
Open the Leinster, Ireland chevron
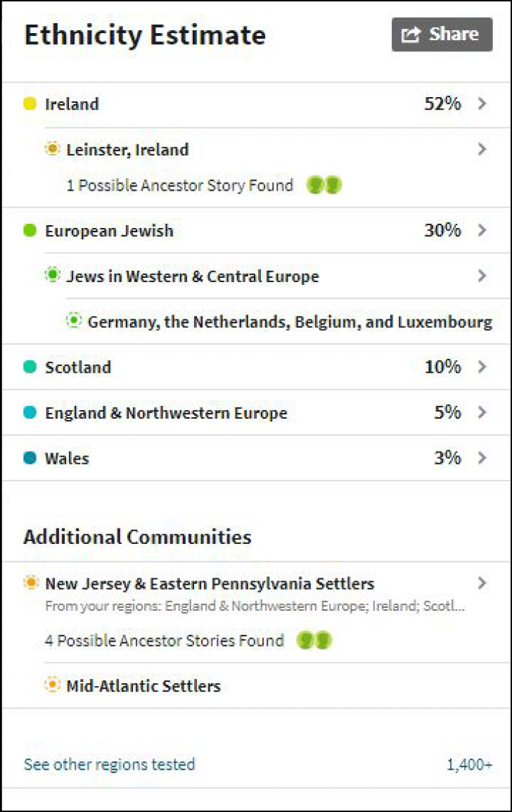[x=482, y=149]
